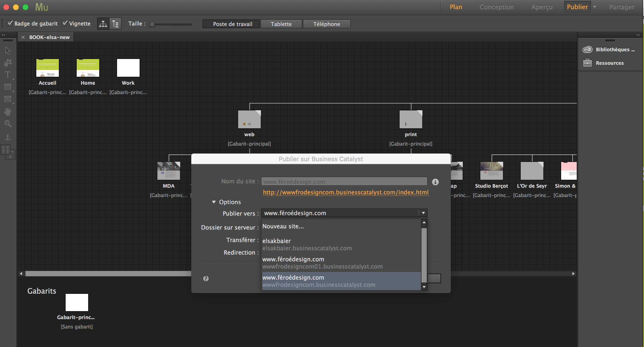Select the MDA page thumbnail
This screenshot has height=347, width=644.
168,171
